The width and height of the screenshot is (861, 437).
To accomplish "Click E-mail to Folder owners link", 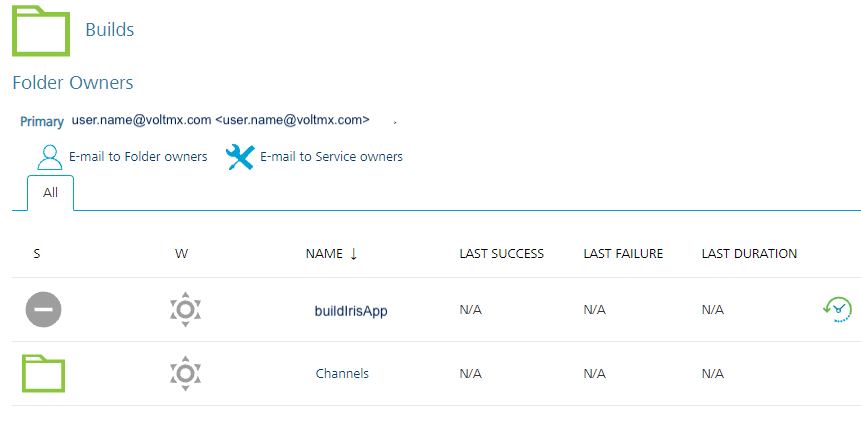I will [138, 157].
